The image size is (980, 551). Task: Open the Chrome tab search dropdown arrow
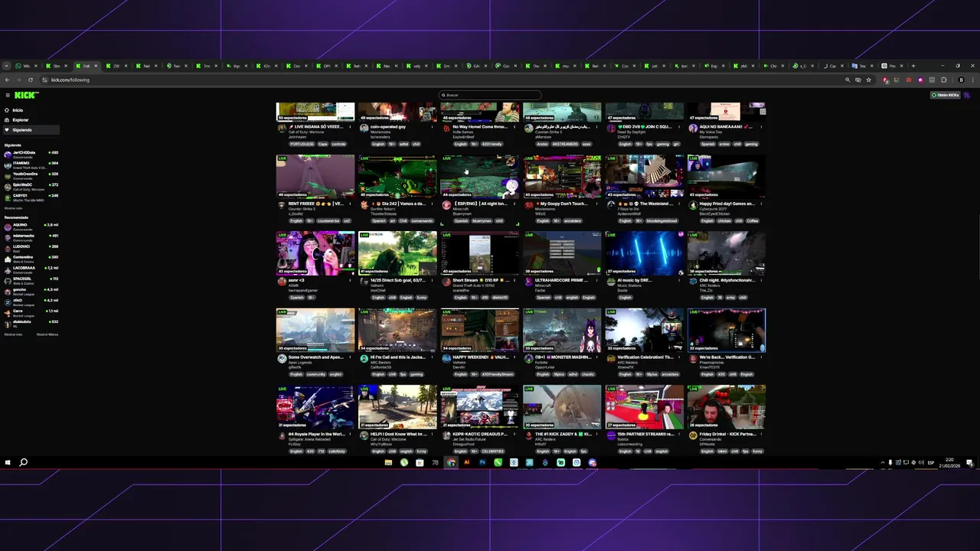pos(6,66)
